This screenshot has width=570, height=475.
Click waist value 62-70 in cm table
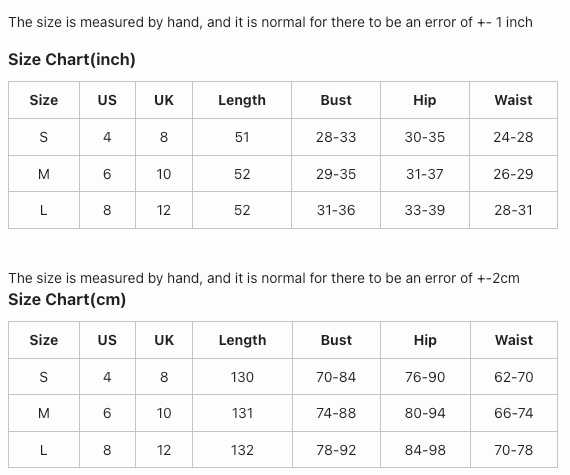point(514,377)
